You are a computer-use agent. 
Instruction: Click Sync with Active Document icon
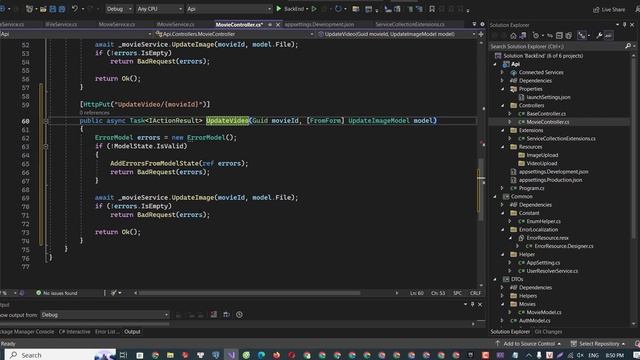(x=550, y=36)
